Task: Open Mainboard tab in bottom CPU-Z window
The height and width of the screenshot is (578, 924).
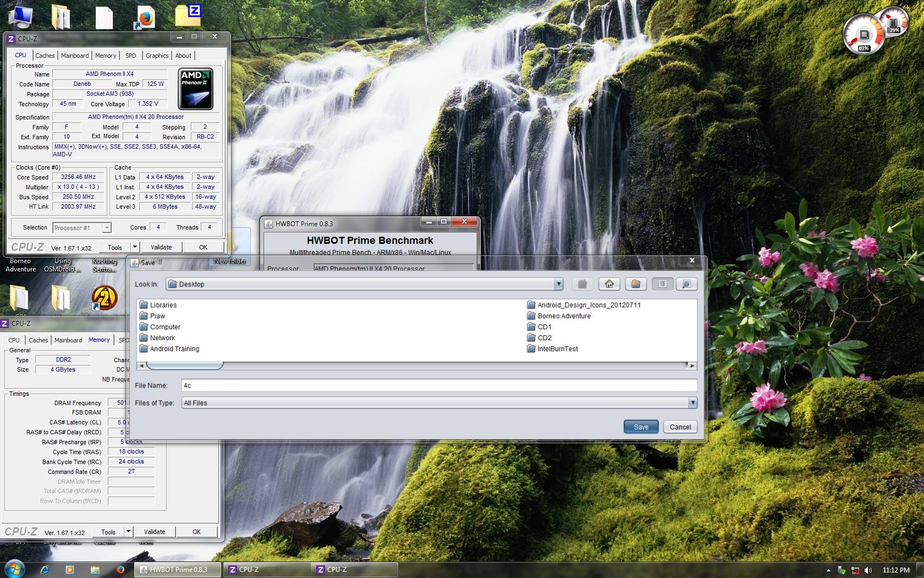Action: coord(68,340)
